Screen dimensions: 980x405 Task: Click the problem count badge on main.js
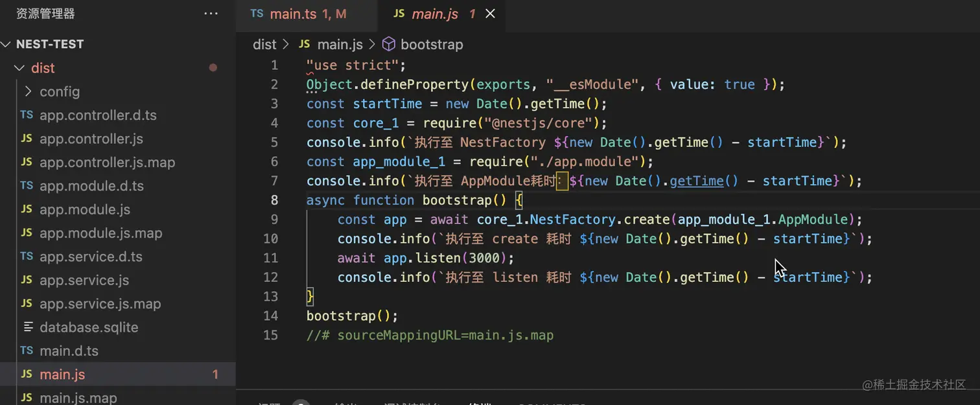coord(216,375)
